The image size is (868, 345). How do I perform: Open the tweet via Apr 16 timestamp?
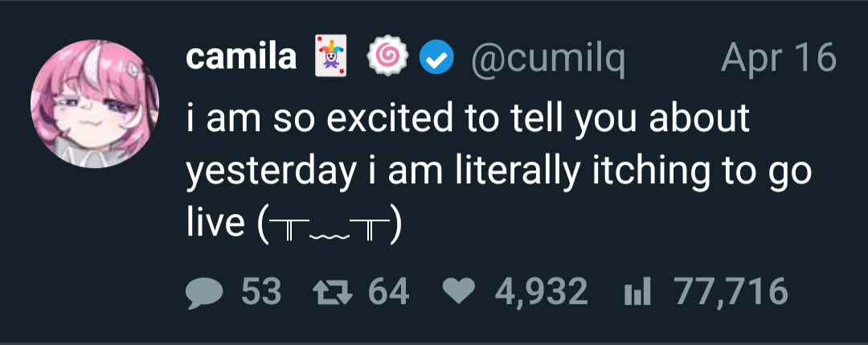(779, 57)
